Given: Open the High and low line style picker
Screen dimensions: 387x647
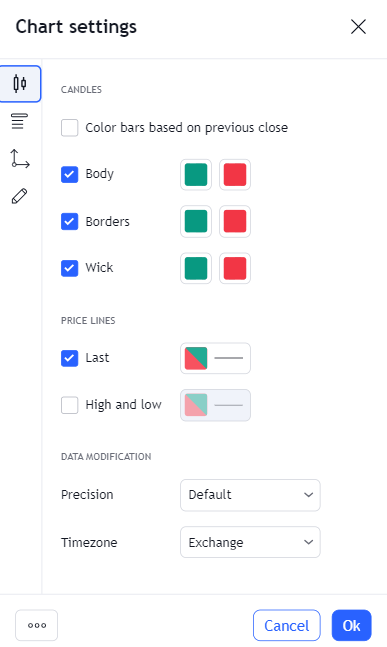Looking at the screenshot, I should [215, 405].
